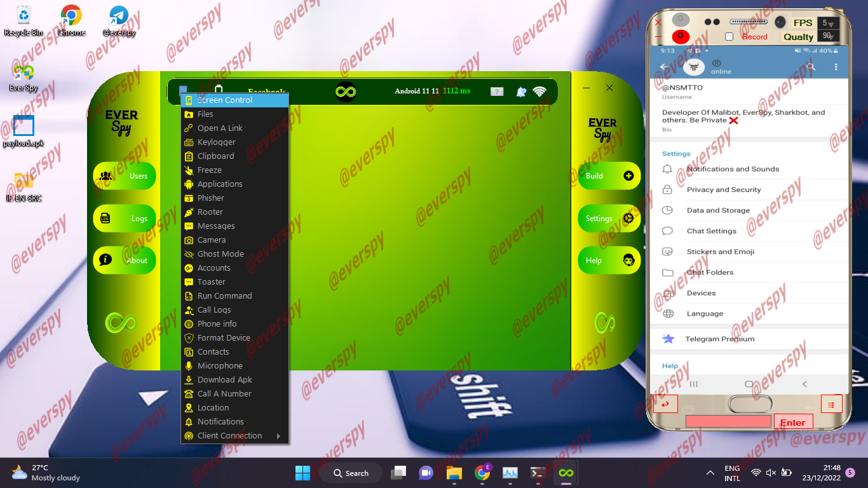The image size is (868, 488).
Task: Click the red X on the phone frame
Action: click(658, 22)
